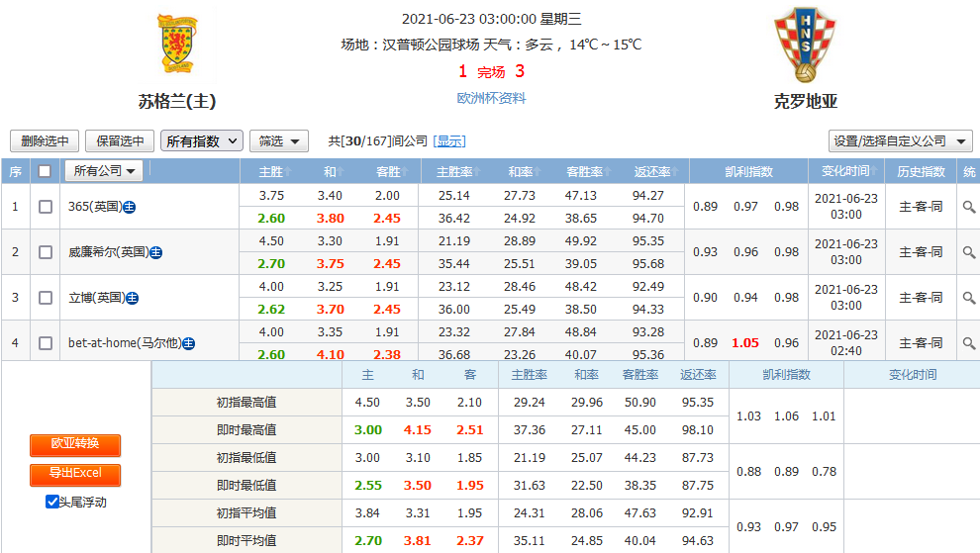The image size is (980, 553).
Task: Click the 主 badge next to 365(英国)
Action: click(129, 207)
